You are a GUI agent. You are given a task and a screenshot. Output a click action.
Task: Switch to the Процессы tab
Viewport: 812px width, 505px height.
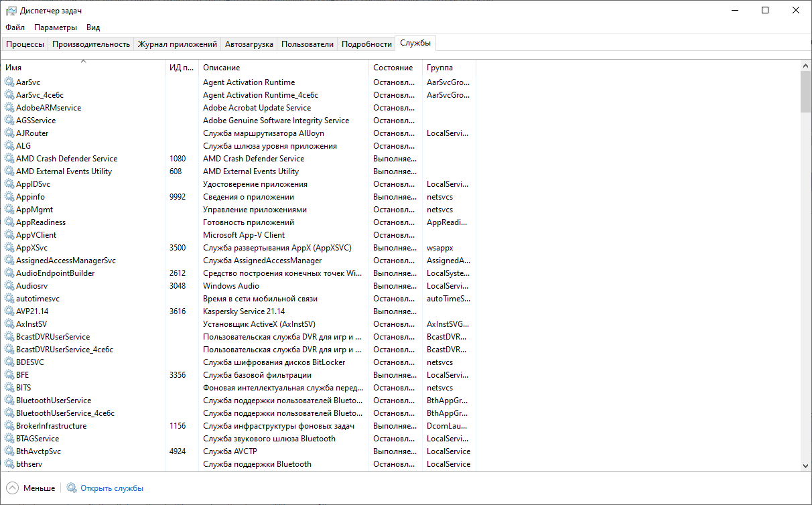pos(25,44)
